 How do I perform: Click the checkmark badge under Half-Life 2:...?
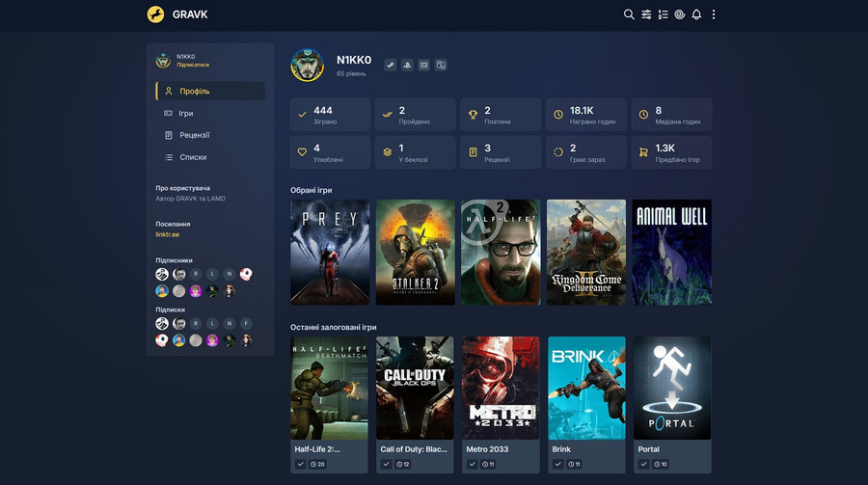pos(300,464)
